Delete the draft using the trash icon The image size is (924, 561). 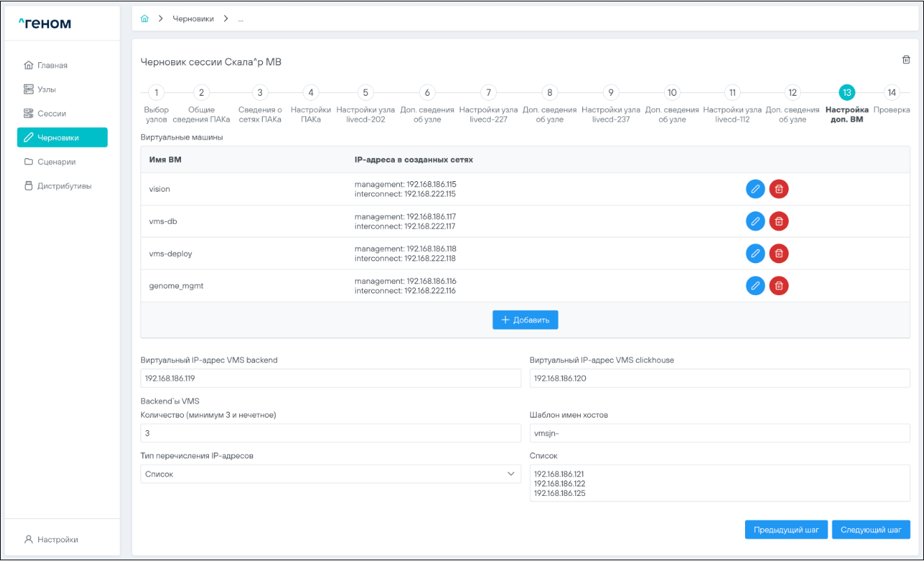point(906,60)
